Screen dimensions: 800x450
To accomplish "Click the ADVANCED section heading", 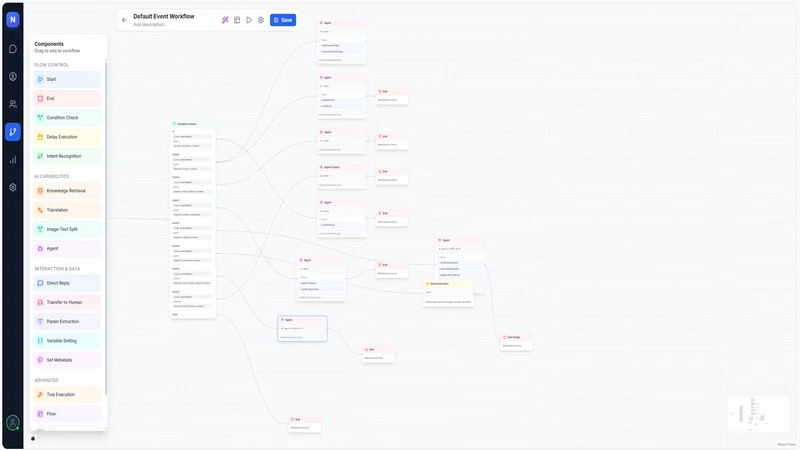I will [46, 380].
